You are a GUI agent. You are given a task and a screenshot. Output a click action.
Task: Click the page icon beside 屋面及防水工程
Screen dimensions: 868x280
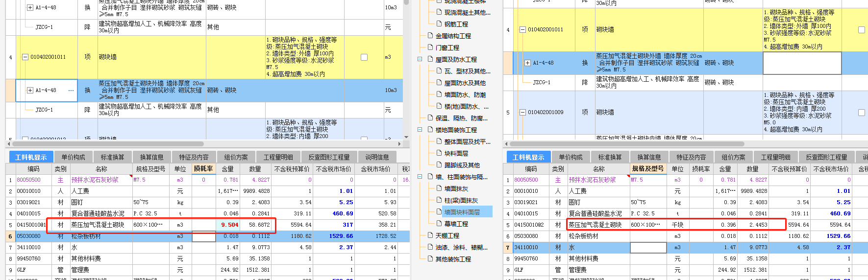point(430,59)
